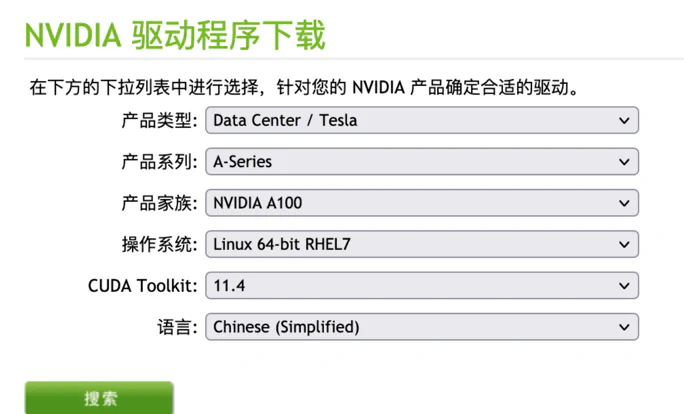Click the chevron arrow on the Chinese (Simplified) field
Screen dimensions: 684x414
625,327
